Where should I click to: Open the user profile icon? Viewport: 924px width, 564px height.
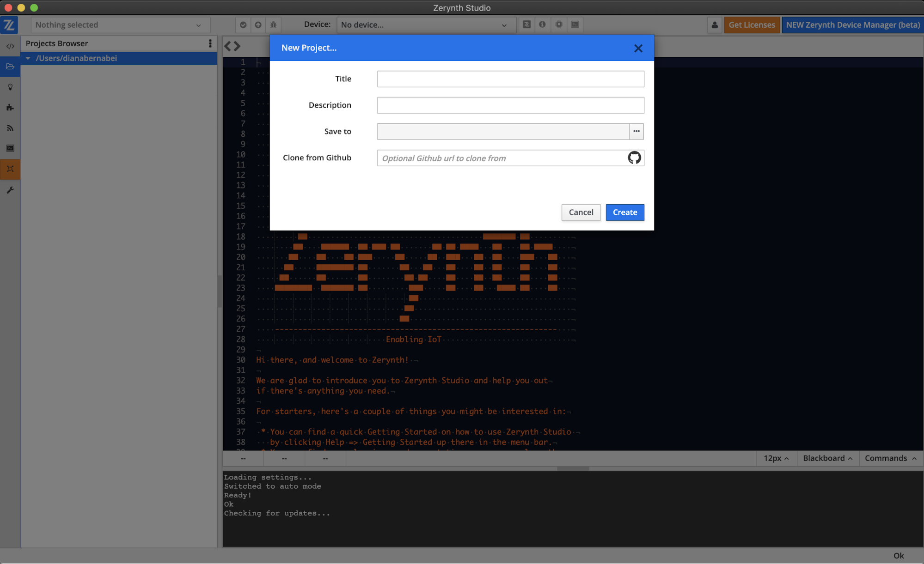click(715, 25)
